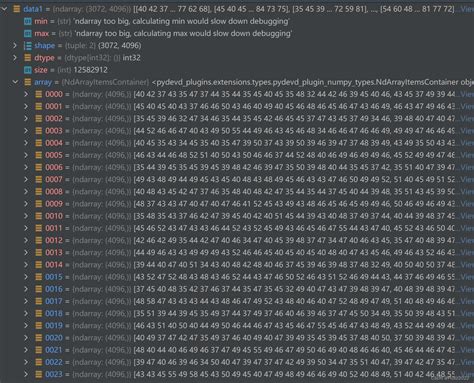
Task: Click the icon of row 0018
Action: (x=39, y=314)
